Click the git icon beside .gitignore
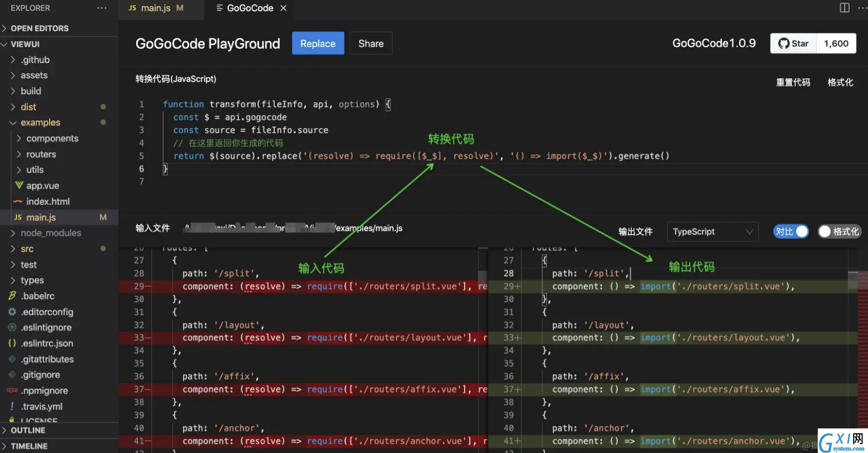 click(12, 375)
